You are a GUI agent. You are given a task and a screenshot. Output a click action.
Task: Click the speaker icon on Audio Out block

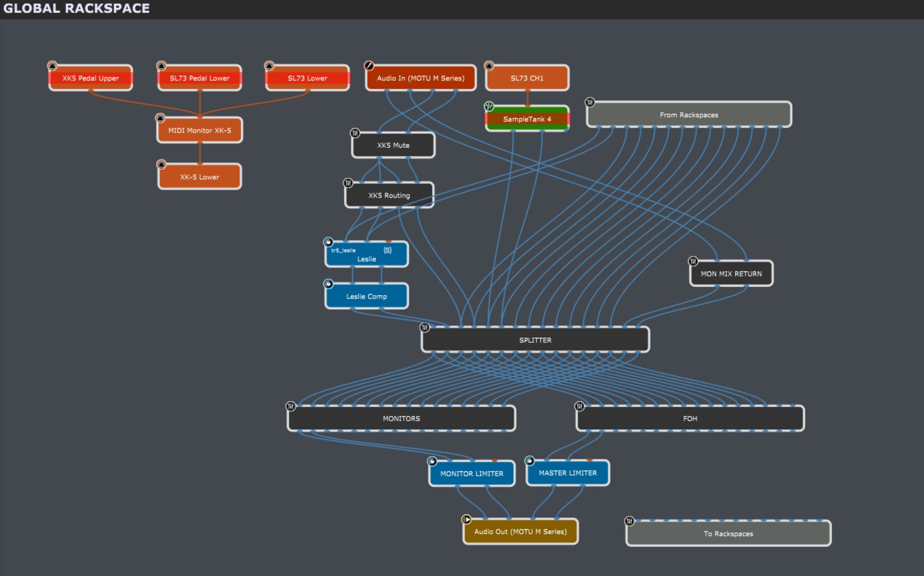click(466, 519)
